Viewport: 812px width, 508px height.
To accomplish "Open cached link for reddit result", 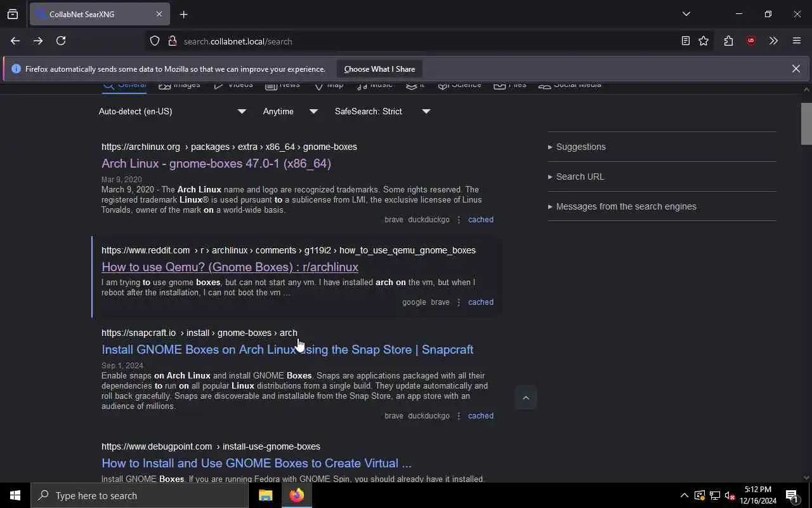I will [x=481, y=302].
